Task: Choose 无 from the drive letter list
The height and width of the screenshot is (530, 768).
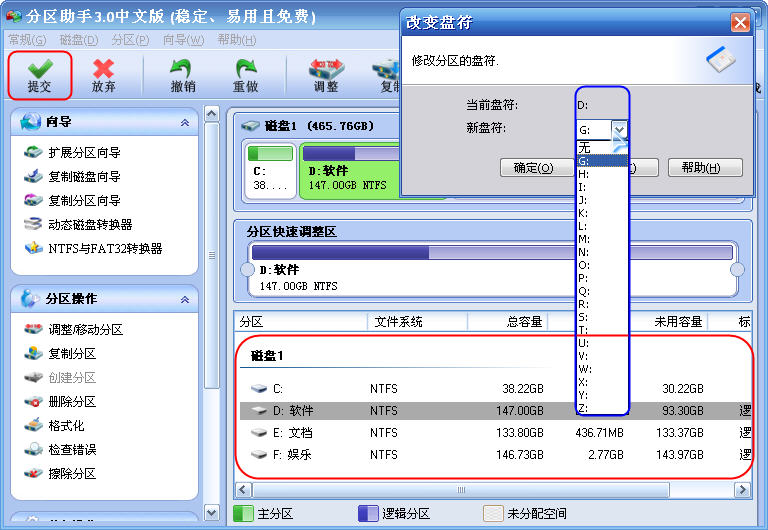Action: coord(584,147)
